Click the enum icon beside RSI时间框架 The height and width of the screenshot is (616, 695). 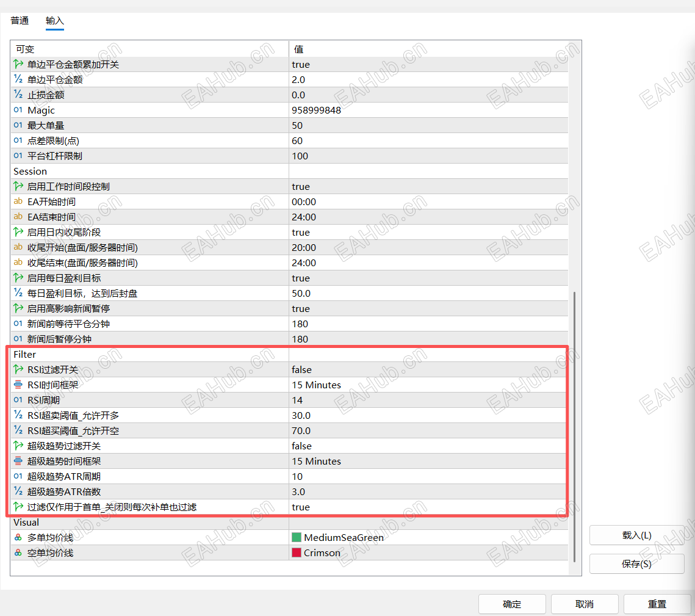(18, 385)
